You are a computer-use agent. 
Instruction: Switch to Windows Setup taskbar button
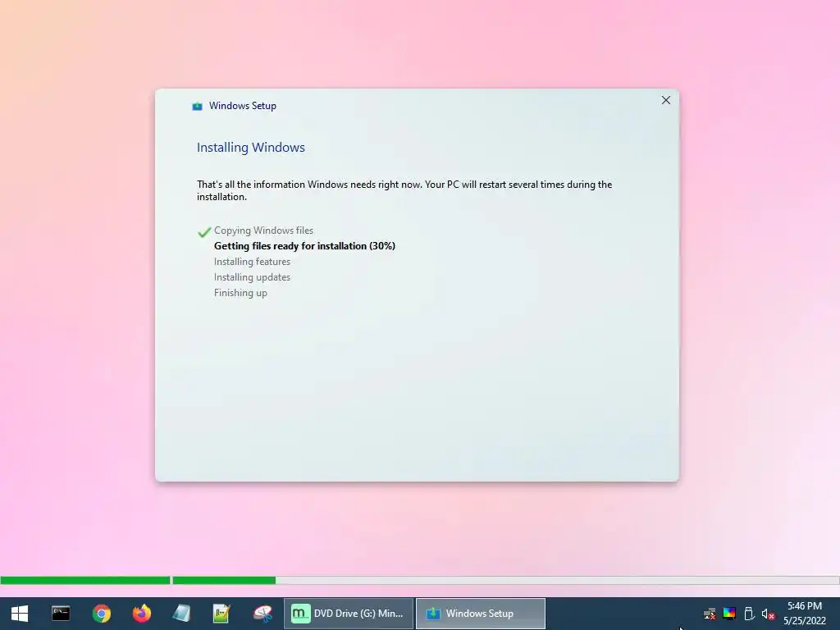tap(481, 614)
